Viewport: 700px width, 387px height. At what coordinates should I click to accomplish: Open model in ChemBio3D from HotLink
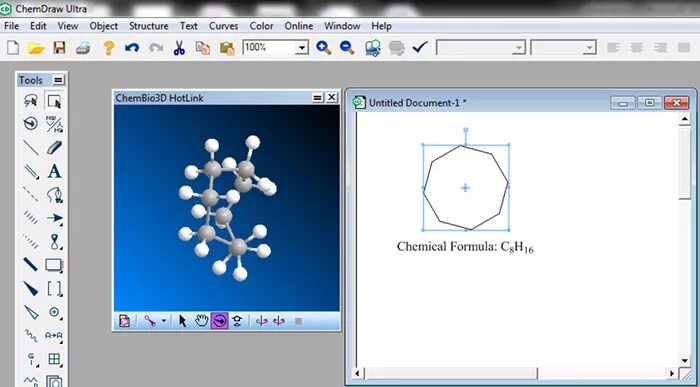[125, 320]
